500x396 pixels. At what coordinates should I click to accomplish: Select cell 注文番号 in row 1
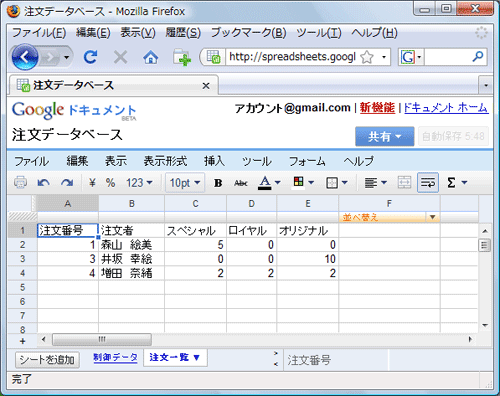click(68, 230)
